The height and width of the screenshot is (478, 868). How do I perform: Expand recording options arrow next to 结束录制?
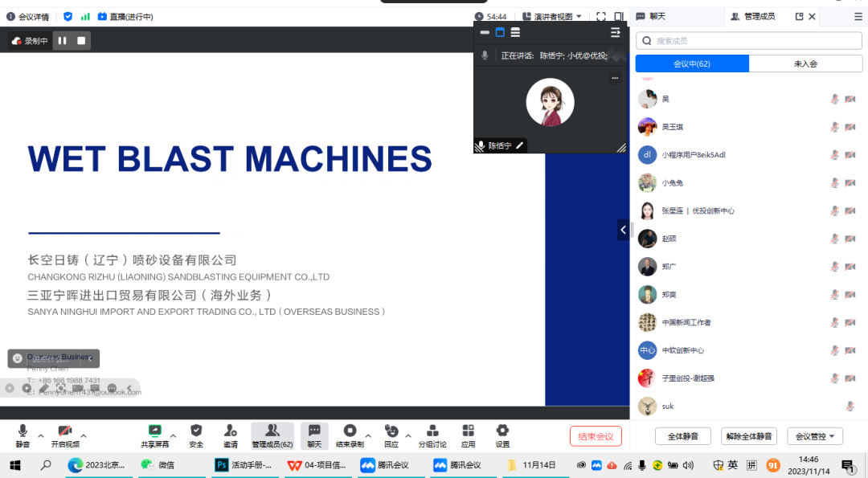[368, 436]
